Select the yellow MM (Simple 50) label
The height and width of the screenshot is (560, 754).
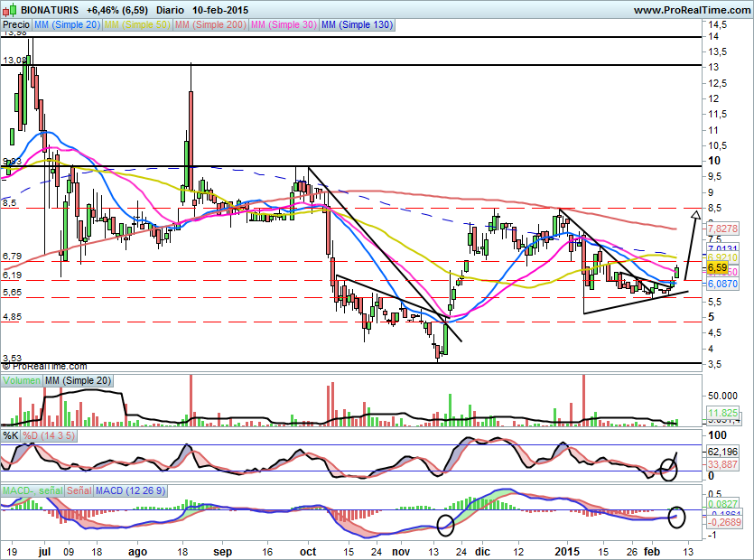135,25
